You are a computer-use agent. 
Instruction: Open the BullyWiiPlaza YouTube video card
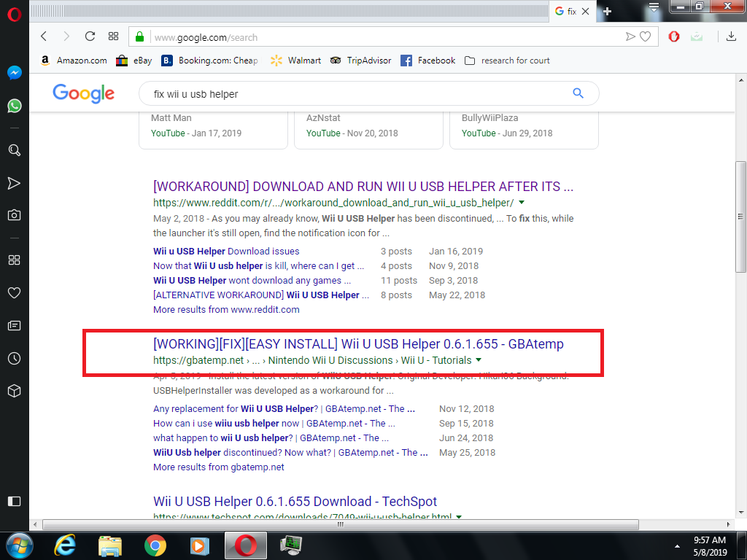524,129
